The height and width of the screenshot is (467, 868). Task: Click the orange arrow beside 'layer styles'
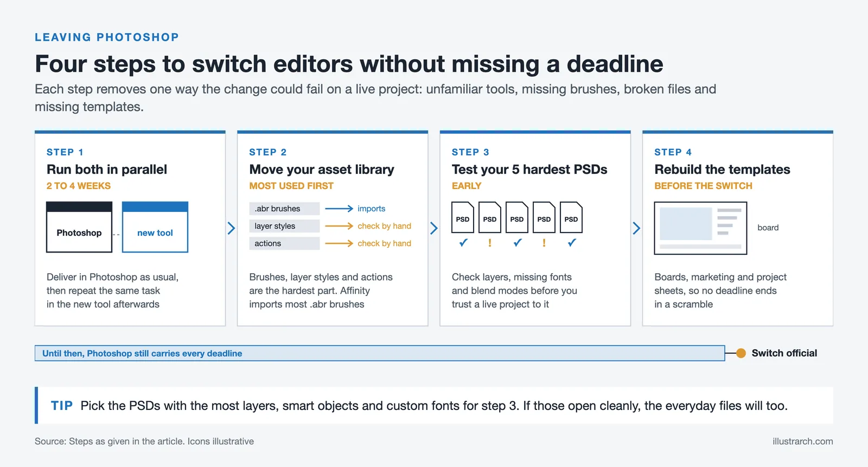click(x=339, y=226)
